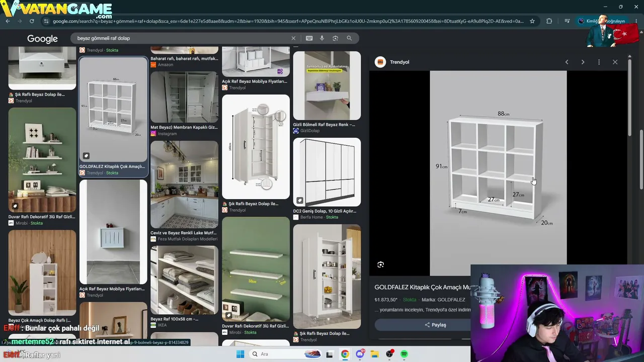The height and width of the screenshot is (362, 644).
Task: Click the Paylaş share button
Action: [436, 325]
